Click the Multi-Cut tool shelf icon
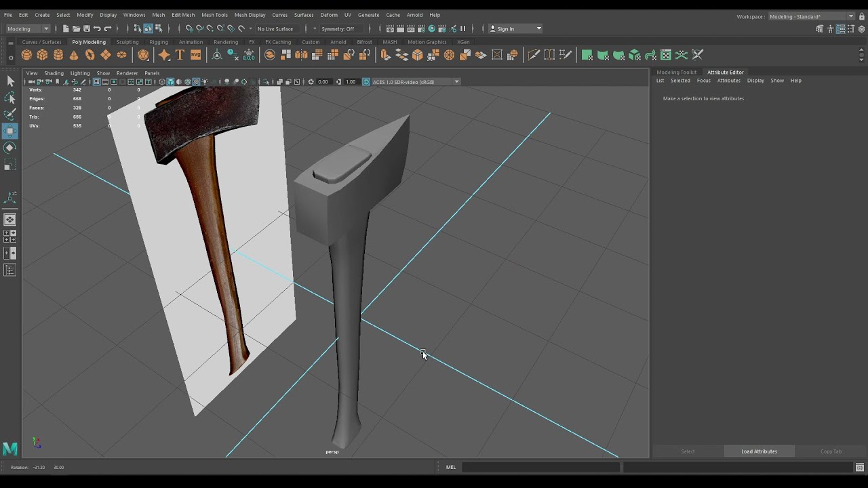868x488 pixels. [x=534, y=55]
